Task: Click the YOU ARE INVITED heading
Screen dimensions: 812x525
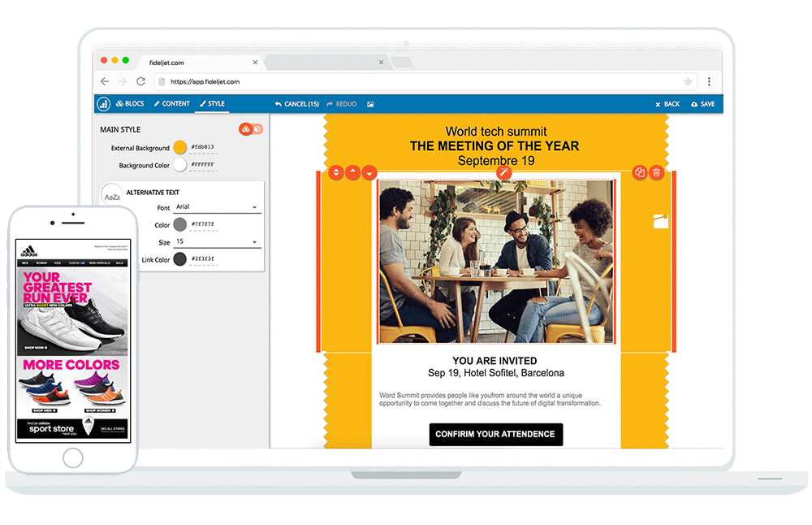Action: click(x=495, y=361)
